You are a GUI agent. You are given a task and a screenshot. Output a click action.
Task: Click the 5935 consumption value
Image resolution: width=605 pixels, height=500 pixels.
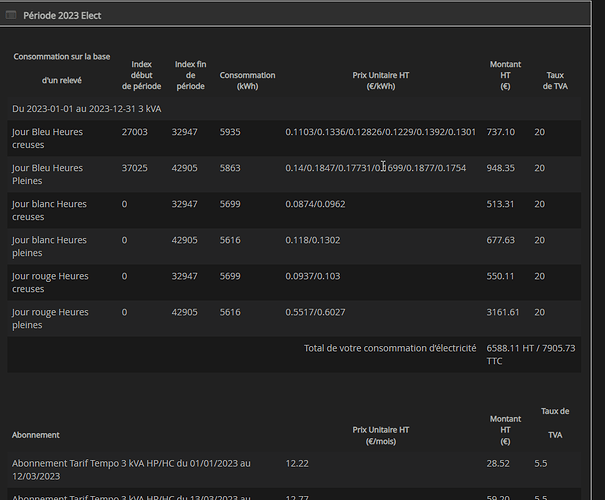pos(230,132)
